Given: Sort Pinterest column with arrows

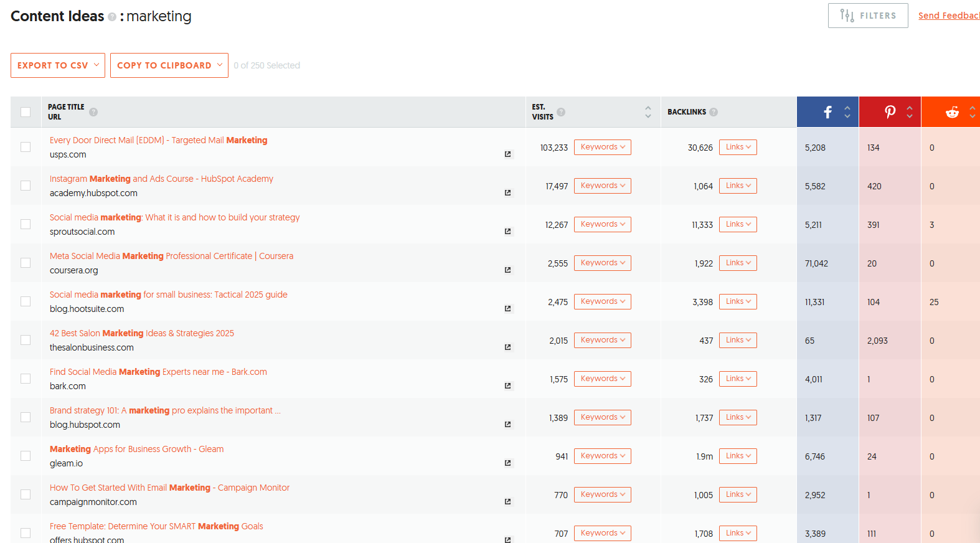Looking at the screenshot, I should tap(910, 112).
